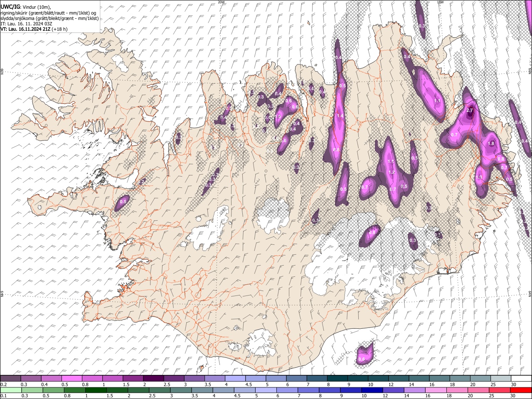Pick the upper-row legend swatch starting at 0.8
Screen dimensions: 532x399
pyautogui.click(x=92, y=378)
